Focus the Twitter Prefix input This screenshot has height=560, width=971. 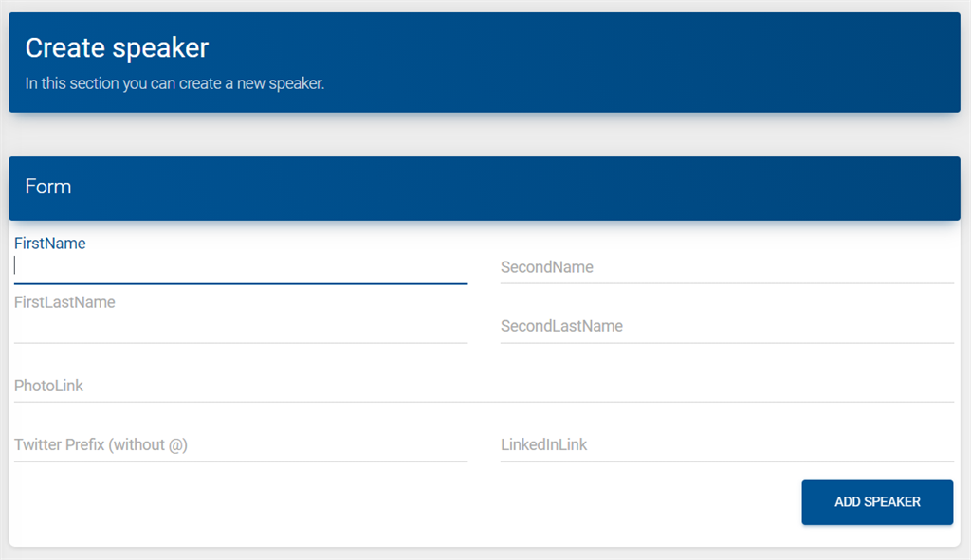(x=241, y=444)
